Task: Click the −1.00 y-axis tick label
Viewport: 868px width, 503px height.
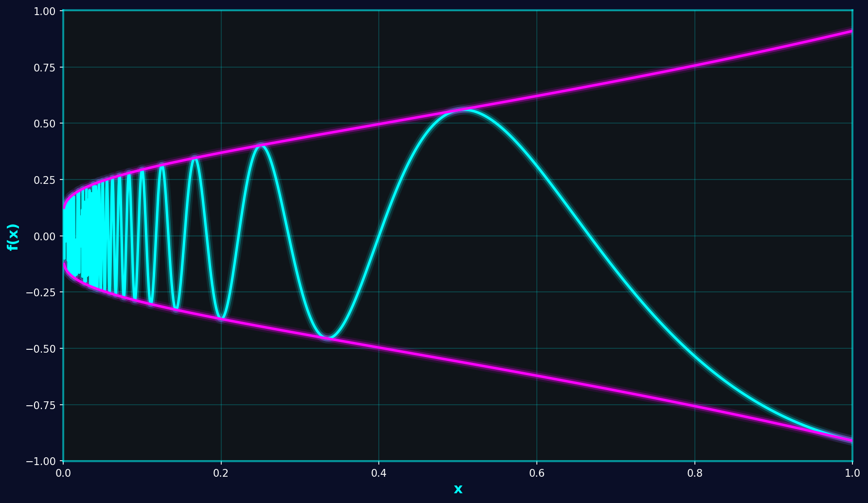Action: tap(41, 461)
